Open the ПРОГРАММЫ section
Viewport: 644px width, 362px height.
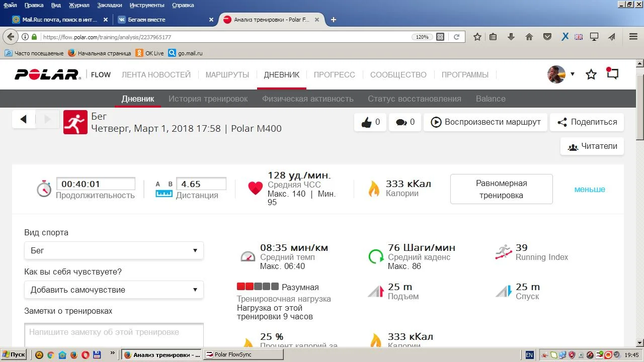click(x=465, y=74)
